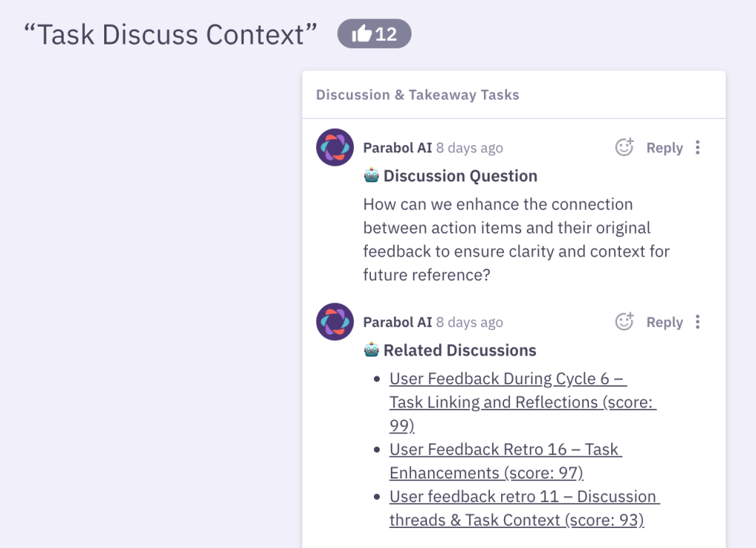Image resolution: width=756 pixels, height=548 pixels.
Task: Reply to the Related Discussions comment
Action: click(664, 322)
